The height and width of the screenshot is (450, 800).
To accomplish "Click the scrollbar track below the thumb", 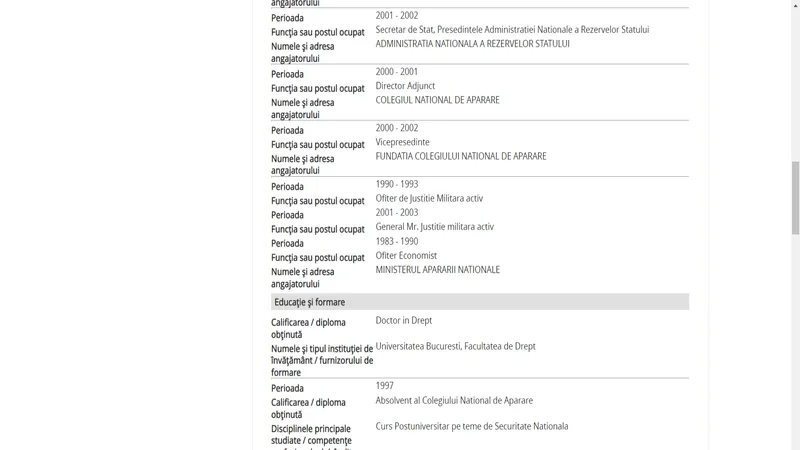I will [795, 342].
